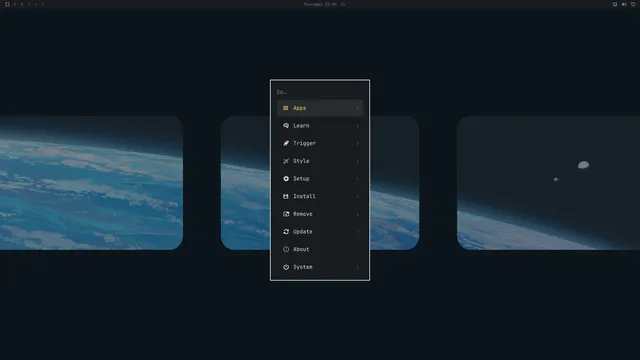The height and width of the screenshot is (360, 640).
Task: Click the About info icon
Action: (x=286, y=249)
